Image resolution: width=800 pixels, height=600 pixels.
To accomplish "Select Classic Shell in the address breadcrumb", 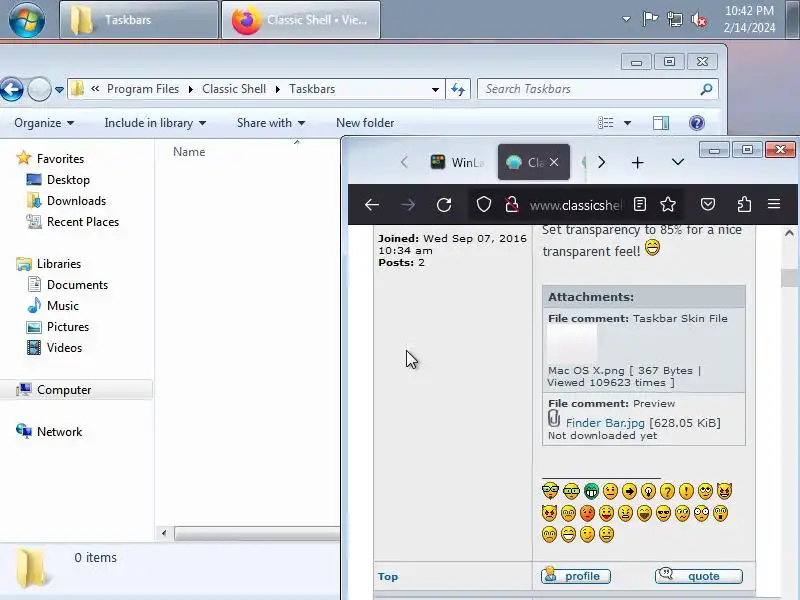I will coord(234,89).
